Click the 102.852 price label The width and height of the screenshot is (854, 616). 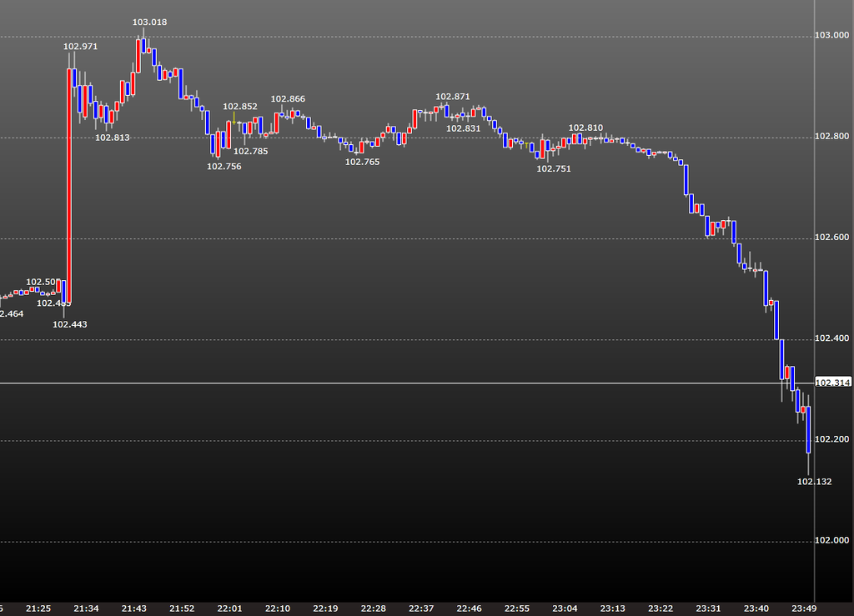(240, 107)
